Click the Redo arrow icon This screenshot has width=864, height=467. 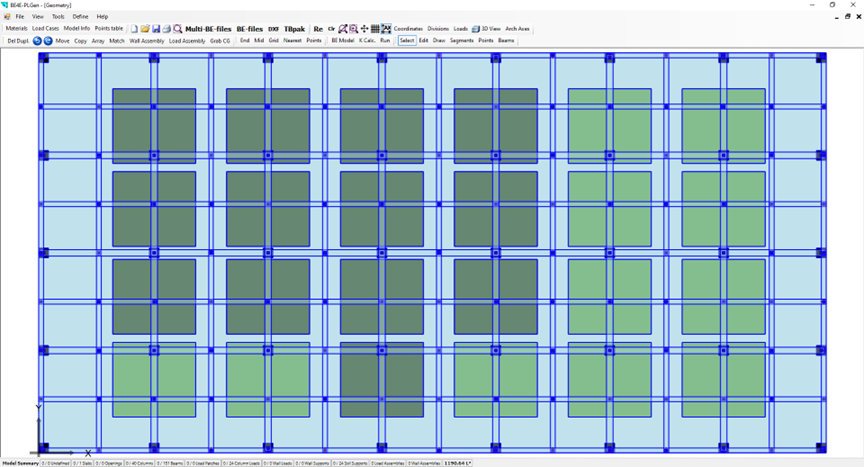click(x=48, y=41)
